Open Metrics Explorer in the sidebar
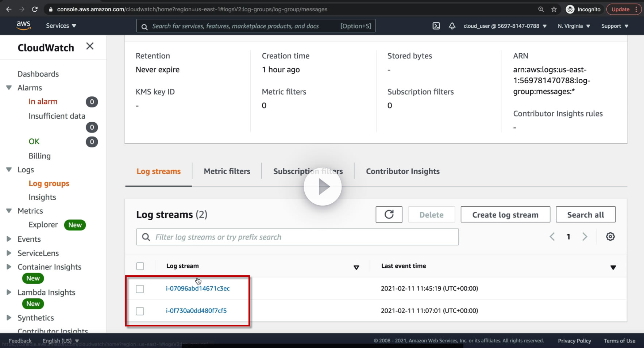Screen dimensions: 644x348 click(43, 225)
